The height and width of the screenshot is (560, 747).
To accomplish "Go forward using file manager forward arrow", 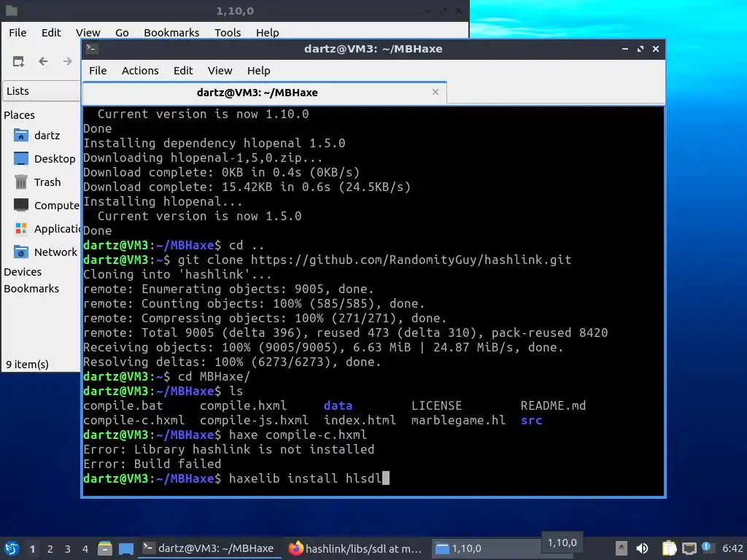I will click(x=68, y=61).
